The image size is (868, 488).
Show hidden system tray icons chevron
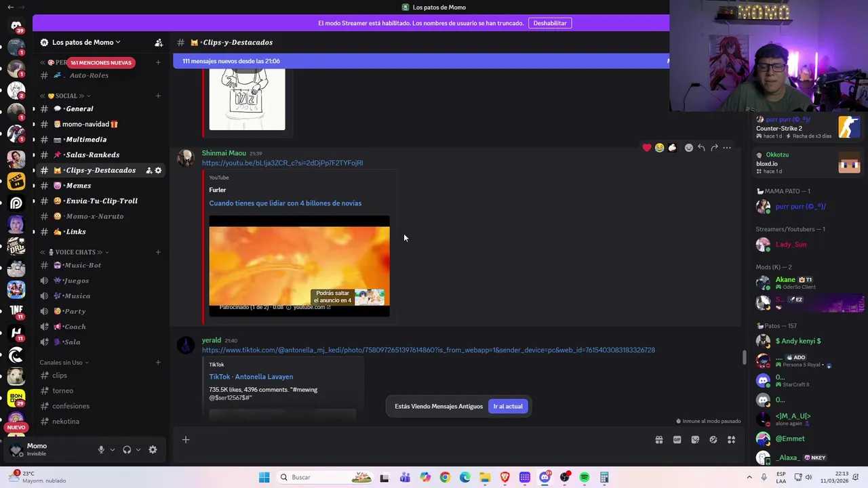749,477
